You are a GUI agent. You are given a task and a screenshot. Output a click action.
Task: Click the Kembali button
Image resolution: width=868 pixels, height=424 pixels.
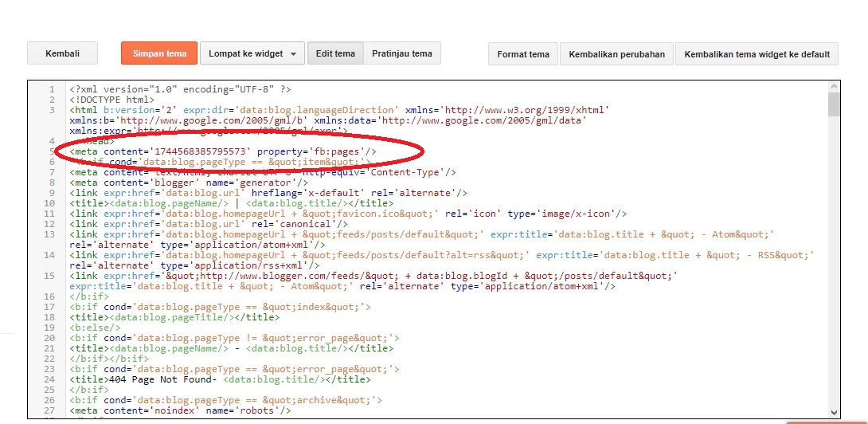[63, 53]
